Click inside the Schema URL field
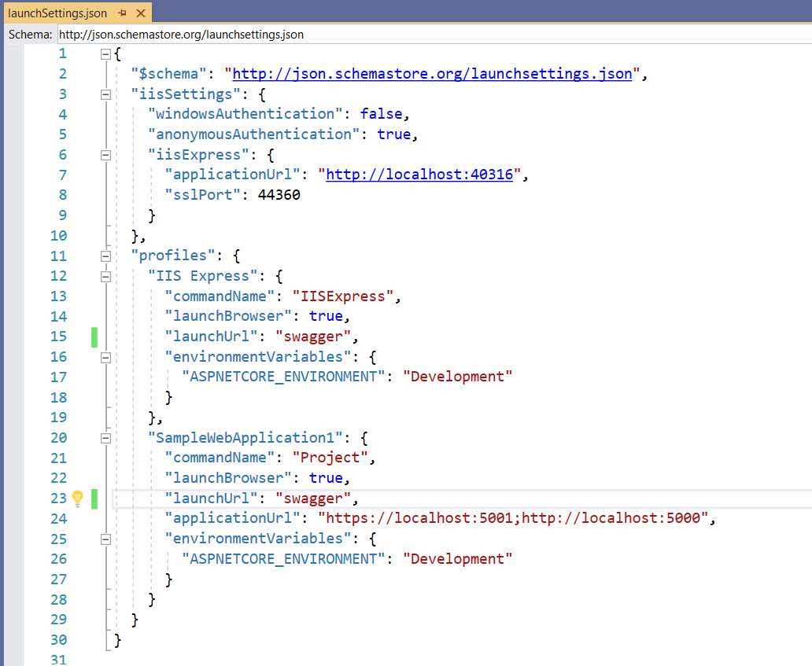Image resolution: width=812 pixels, height=666 pixels. pos(236,35)
